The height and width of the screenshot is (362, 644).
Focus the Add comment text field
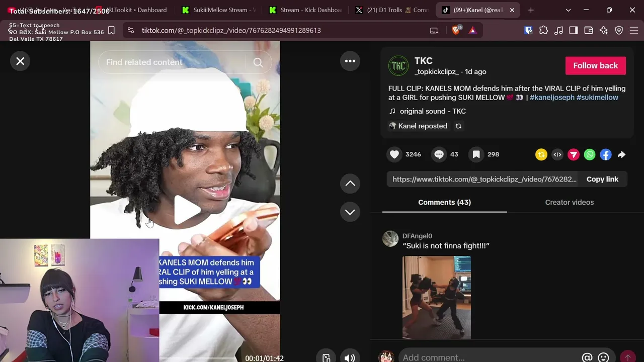click(x=488, y=357)
